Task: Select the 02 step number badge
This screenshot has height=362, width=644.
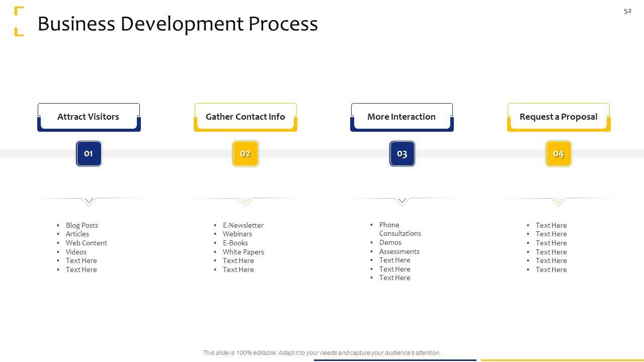Action: pyautogui.click(x=246, y=153)
